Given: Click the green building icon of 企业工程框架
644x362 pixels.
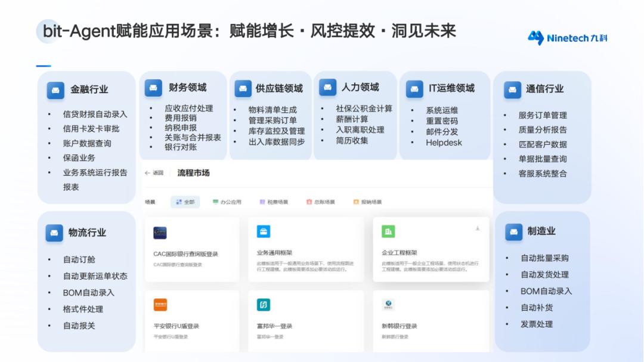Looking at the screenshot, I should click(388, 231).
